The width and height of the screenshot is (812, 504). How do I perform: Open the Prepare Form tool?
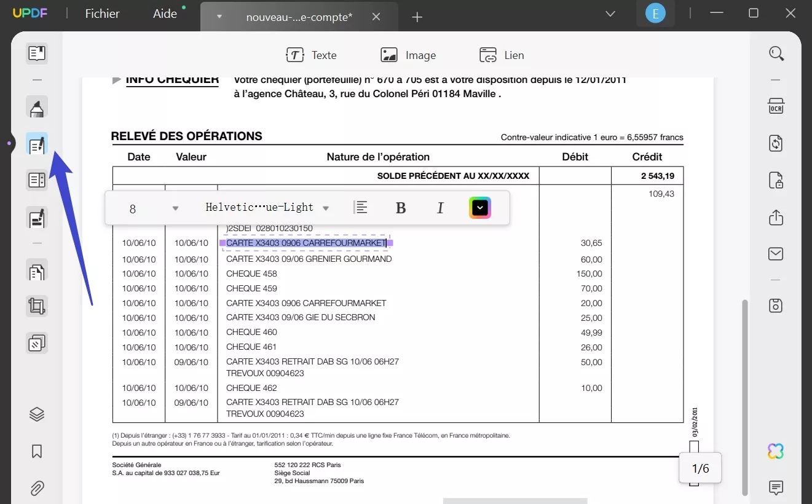click(37, 180)
